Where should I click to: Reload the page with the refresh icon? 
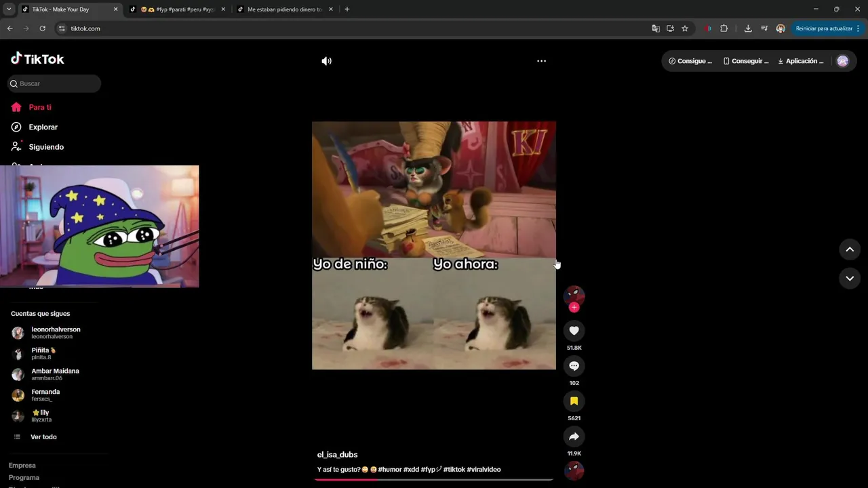[x=42, y=28]
